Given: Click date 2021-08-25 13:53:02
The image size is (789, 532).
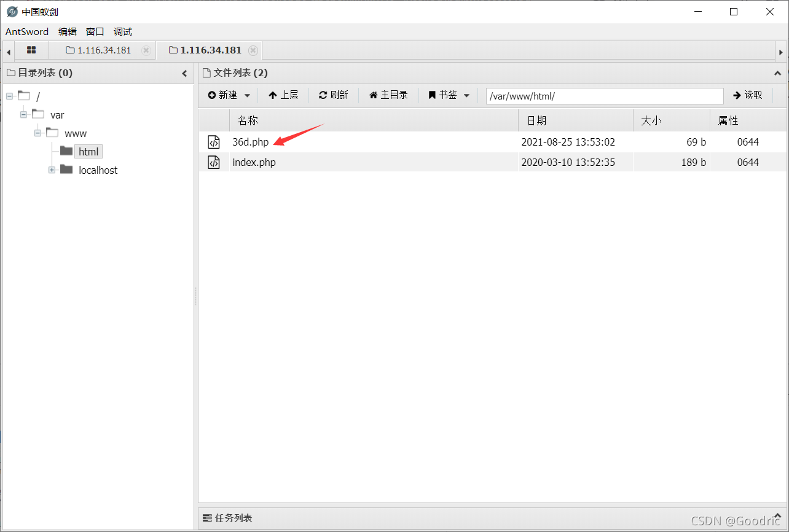Looking at the screenshot, I should click(x=568, y=142).
